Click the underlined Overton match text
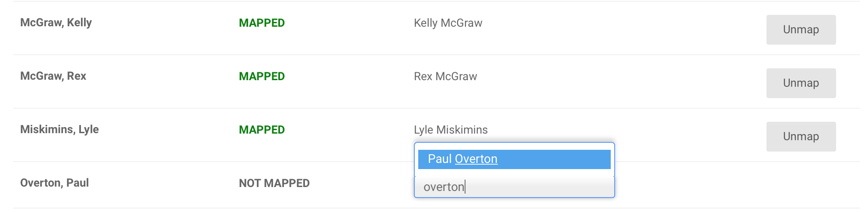This screenshot has height=212, width=868. (476, 159)
